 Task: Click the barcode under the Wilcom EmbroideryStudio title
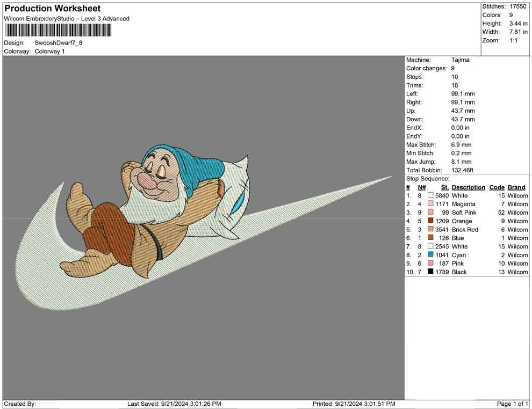pos(59,30)
